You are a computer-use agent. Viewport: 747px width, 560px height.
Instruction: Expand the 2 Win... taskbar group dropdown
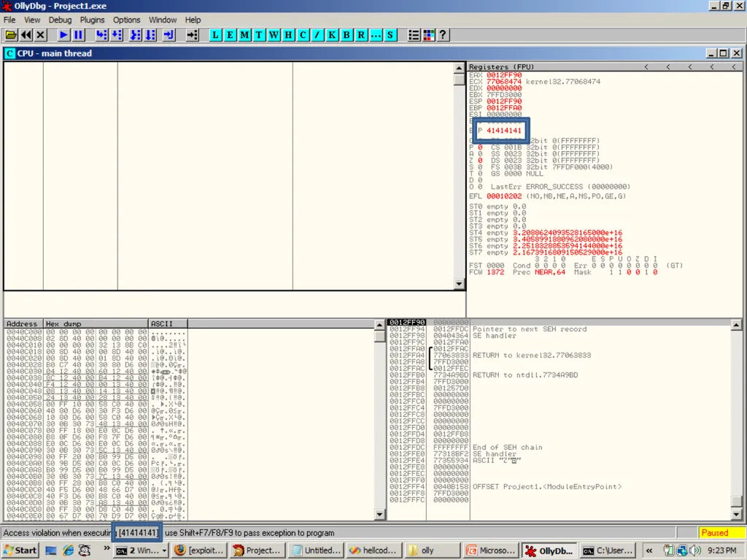click(x=164, y=551)
